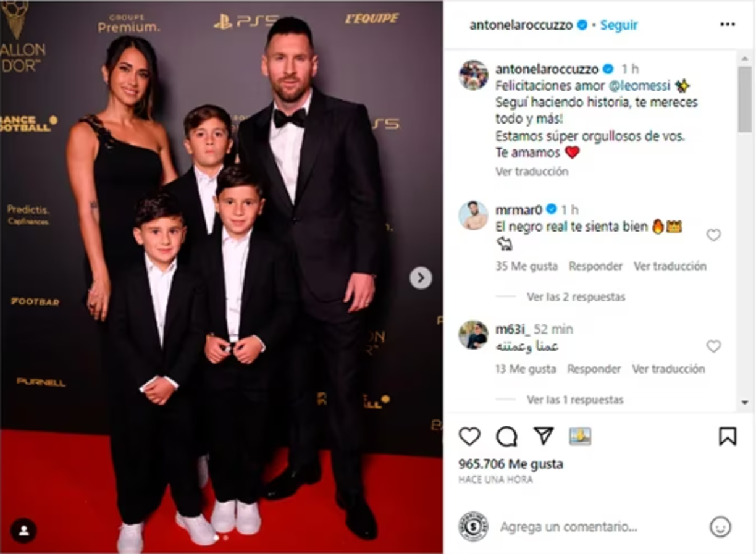Open the emoji picker smiley icon
Viewport: 756px width, 554px height.
720,527
